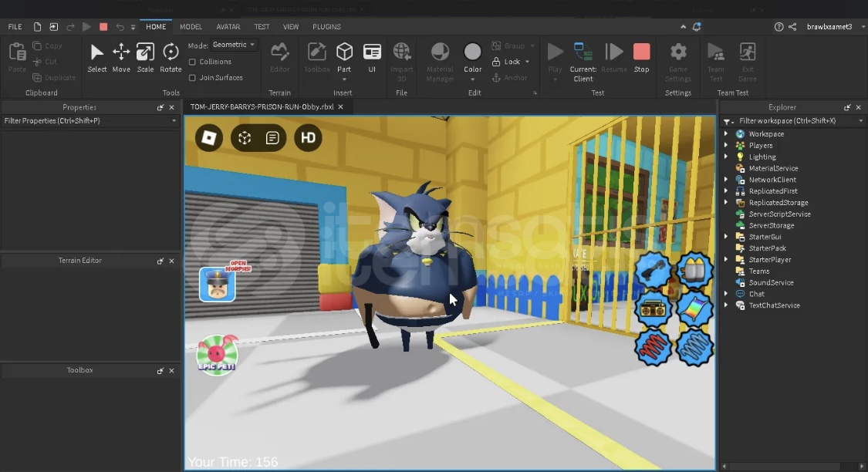This screenshot has width=868, height=472.
Task: Select Teams in Explorer
Action: (x=759, y=271)
